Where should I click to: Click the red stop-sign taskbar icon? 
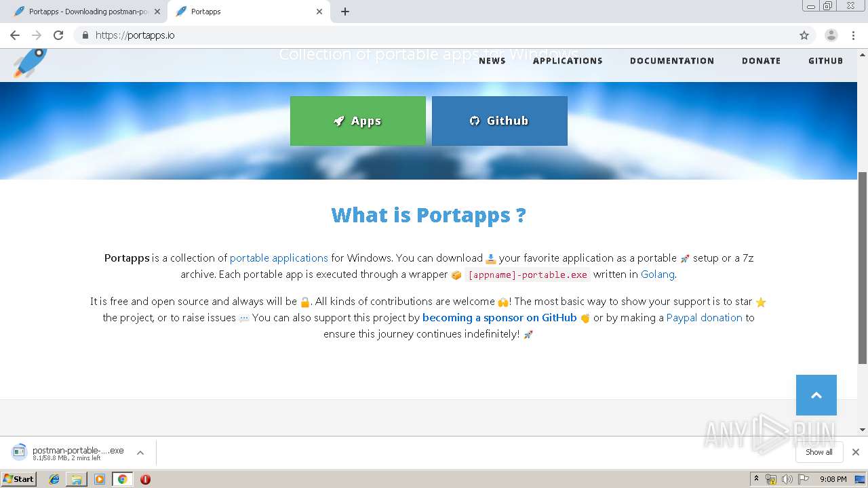(x=145, y=479)
